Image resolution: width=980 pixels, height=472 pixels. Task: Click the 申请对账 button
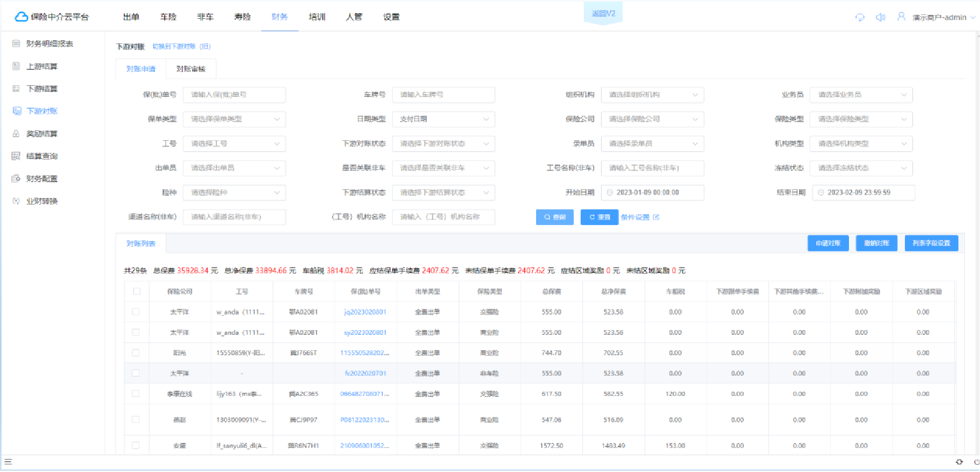pos(828,243)
